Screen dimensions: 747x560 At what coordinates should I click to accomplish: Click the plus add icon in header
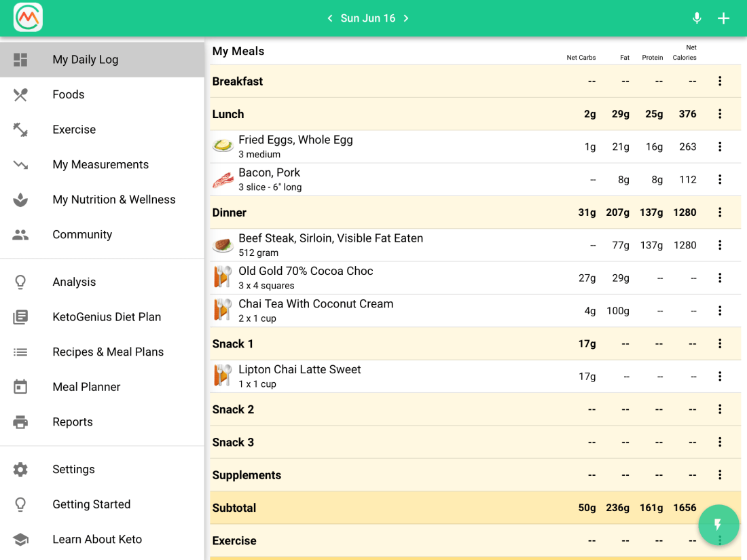tap(724, 18)
